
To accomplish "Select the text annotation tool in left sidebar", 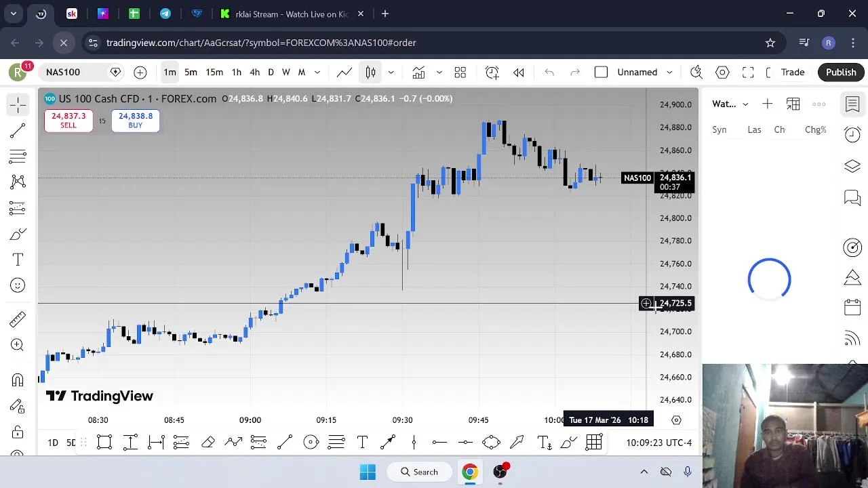I will pyautogui.click(x=18, y=260).
